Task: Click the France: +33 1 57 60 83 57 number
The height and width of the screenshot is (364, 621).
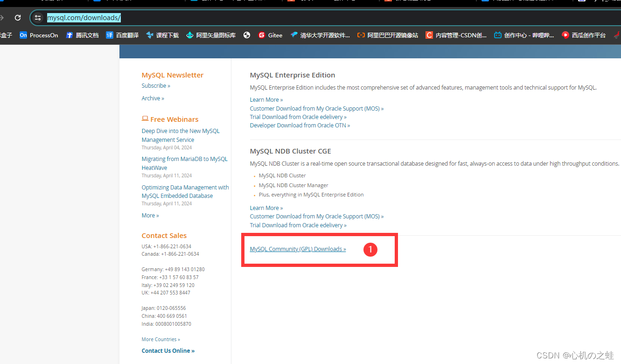Action: pos(170,277)
